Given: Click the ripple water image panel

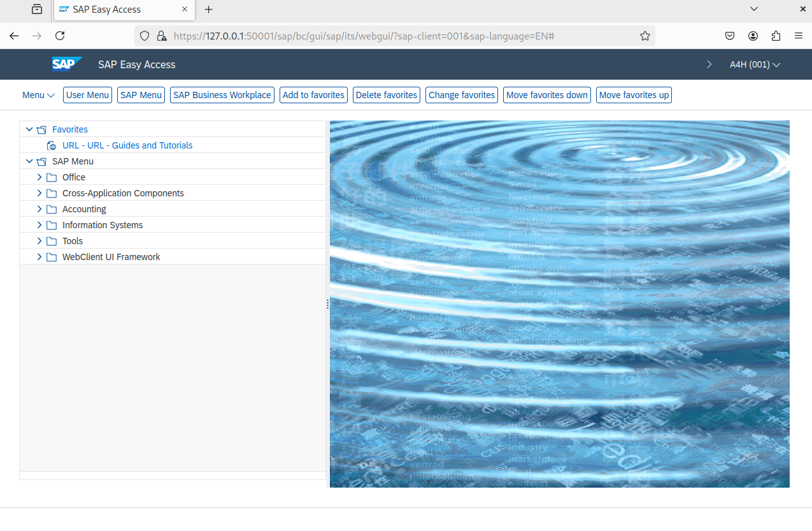Looking at the screenshot, I should [x=560, y=304].
